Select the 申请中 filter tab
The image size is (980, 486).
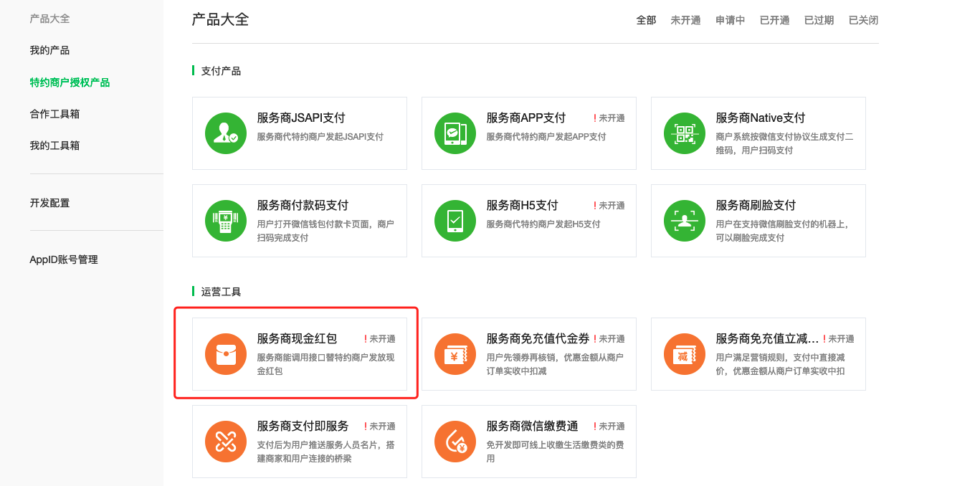pyautogui.click(x=730, y=20)
